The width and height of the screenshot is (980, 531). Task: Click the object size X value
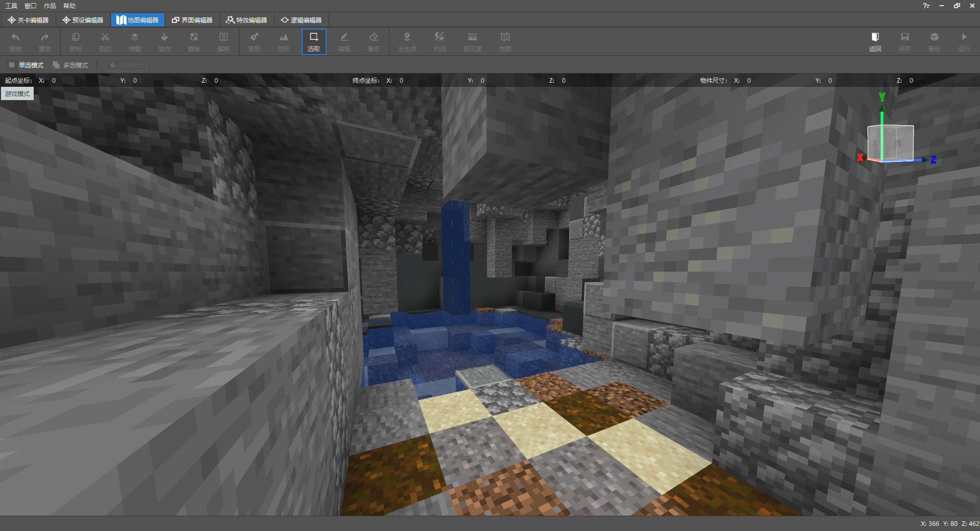click(x=749, y=80)
